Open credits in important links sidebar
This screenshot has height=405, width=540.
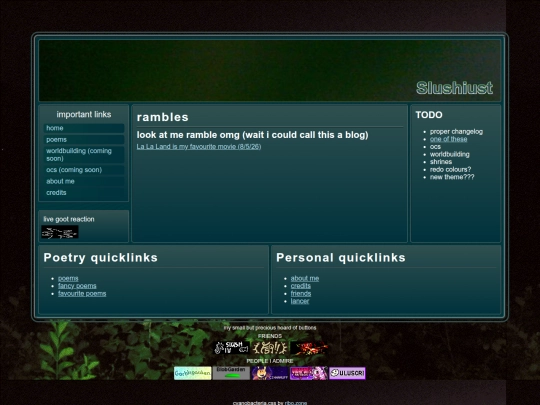84,193
